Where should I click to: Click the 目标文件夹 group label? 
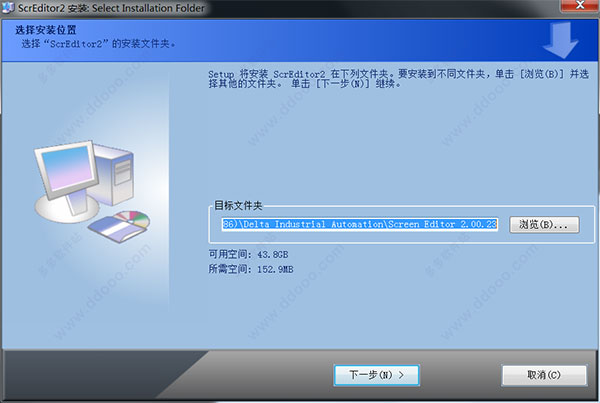point(238,206)
